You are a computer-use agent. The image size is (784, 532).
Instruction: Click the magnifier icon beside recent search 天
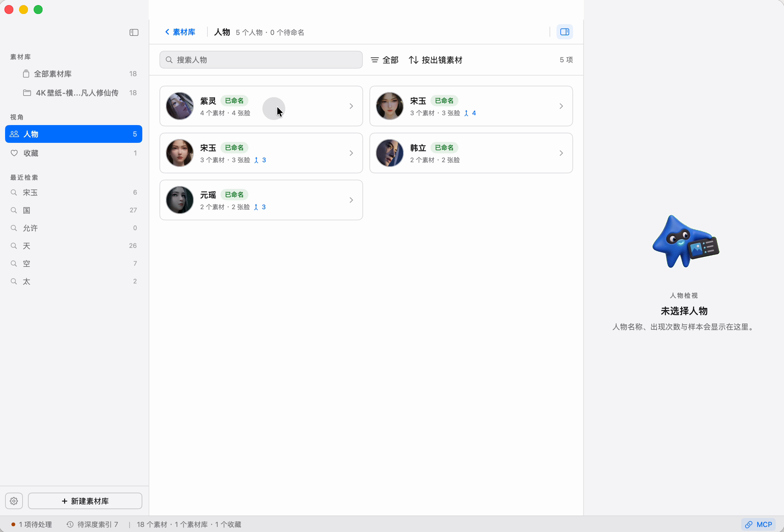pos(14,246)
